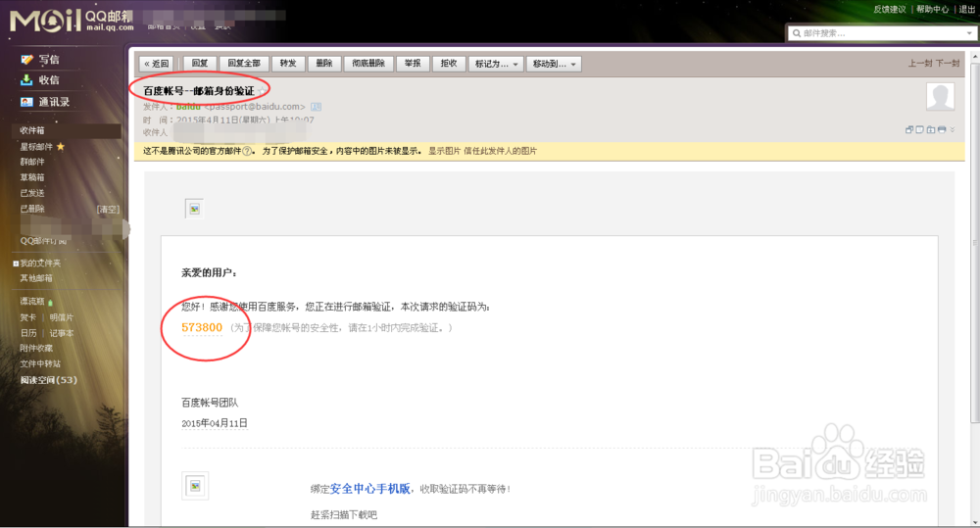
Task: Click into the 邮件搜索 input field
Action: 883,33
